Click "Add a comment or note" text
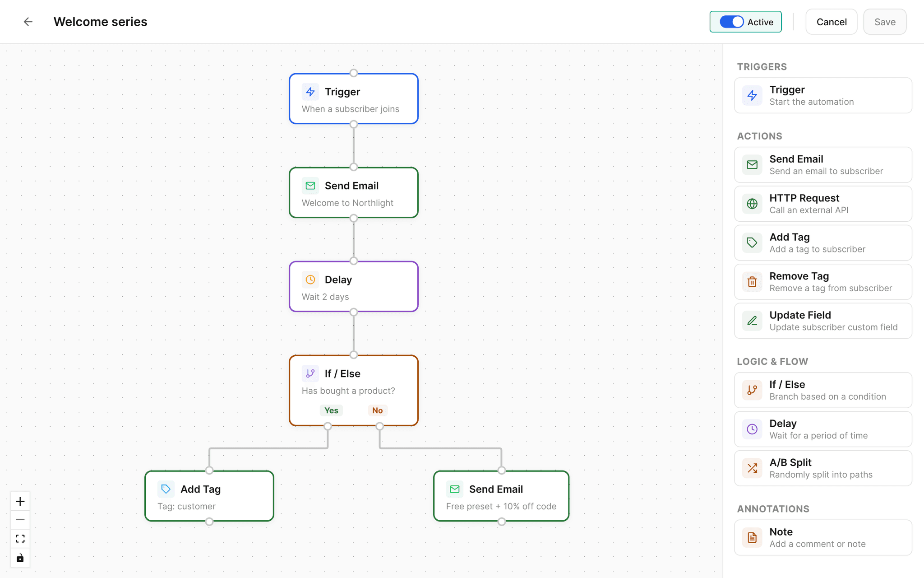 817,544
